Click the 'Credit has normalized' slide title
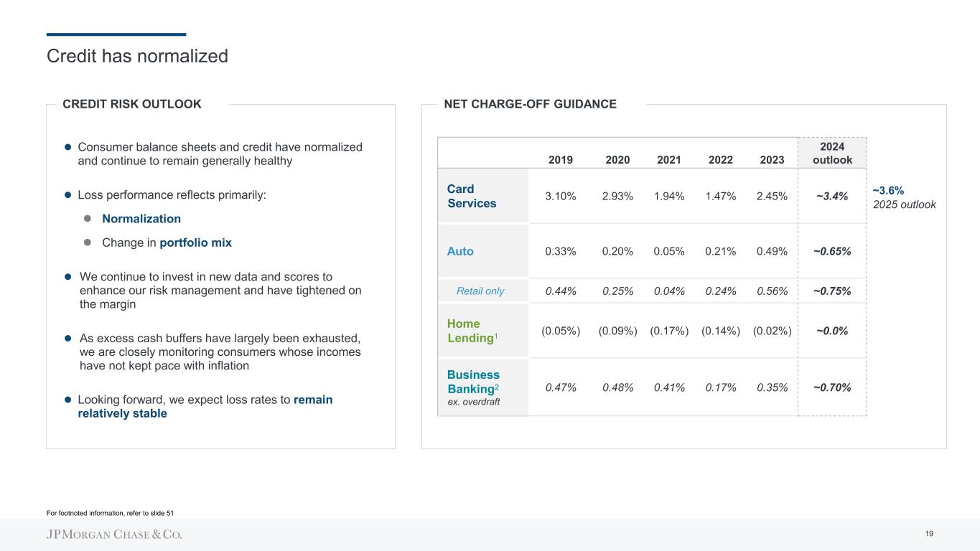980x551 pixels. [x=137, y=56]
